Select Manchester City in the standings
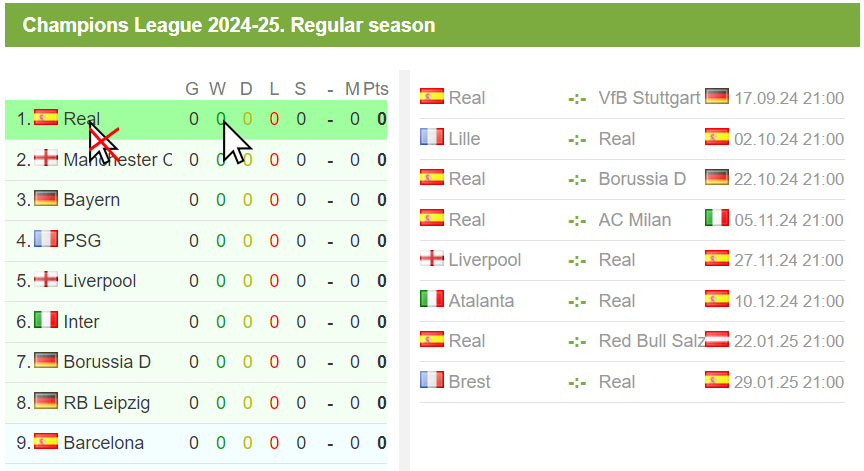The image size is (864, 471). coord(196,160)
